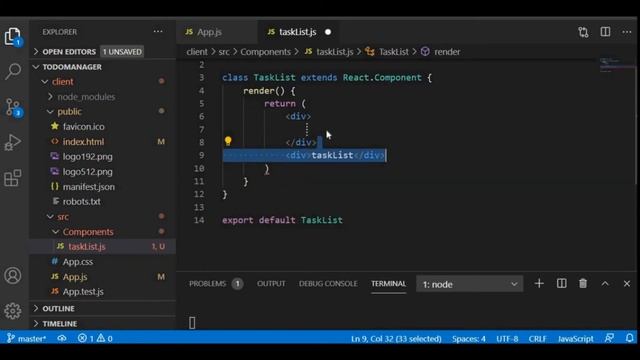Synchronize changes cloud icon in status bar
Screen dimensions: 640x360
[62, 338]
